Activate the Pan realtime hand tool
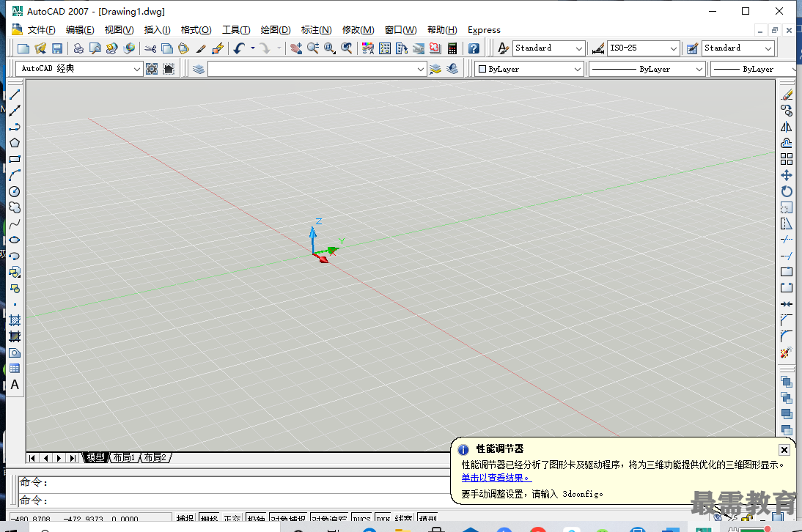 coord(296,48)
